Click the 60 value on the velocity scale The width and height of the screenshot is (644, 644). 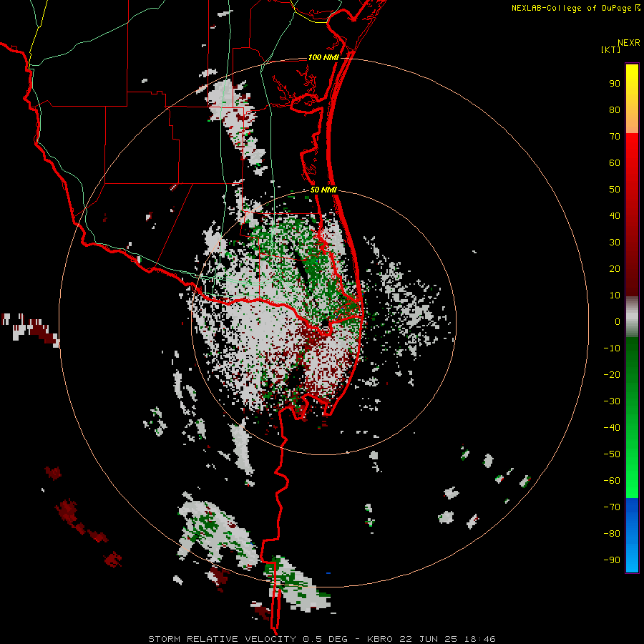pos(615,163)
